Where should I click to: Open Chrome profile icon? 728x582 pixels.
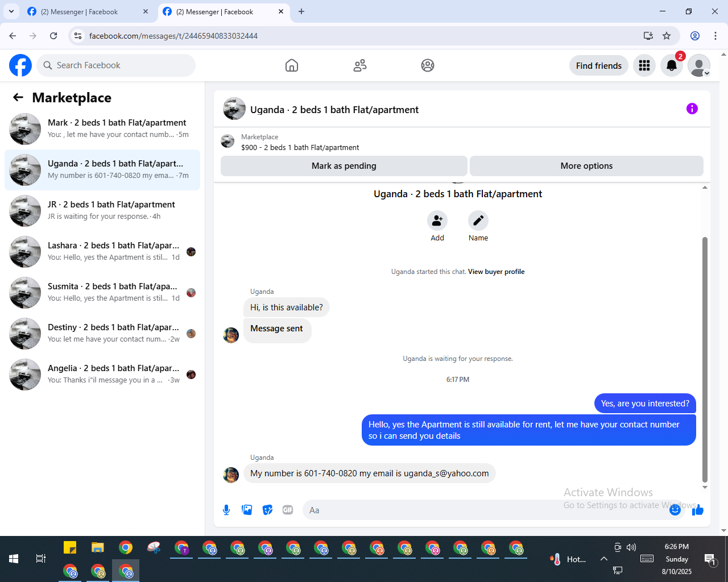(x=695, y=36)
